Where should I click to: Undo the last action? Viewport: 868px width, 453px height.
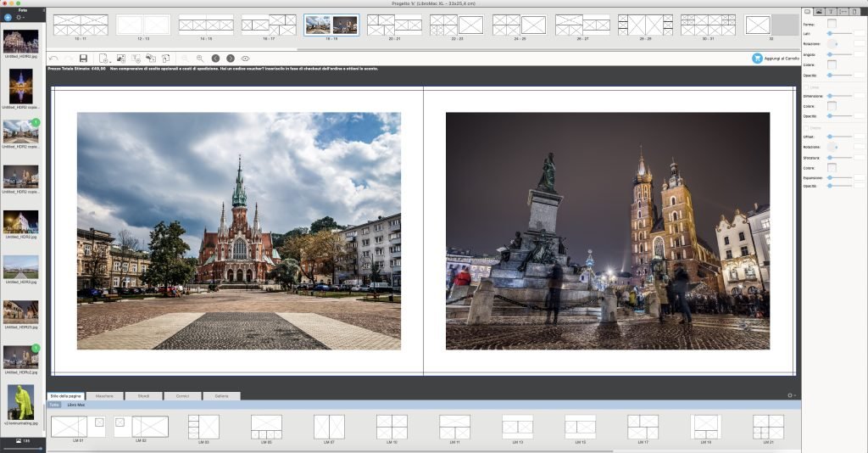pos(53,59)
